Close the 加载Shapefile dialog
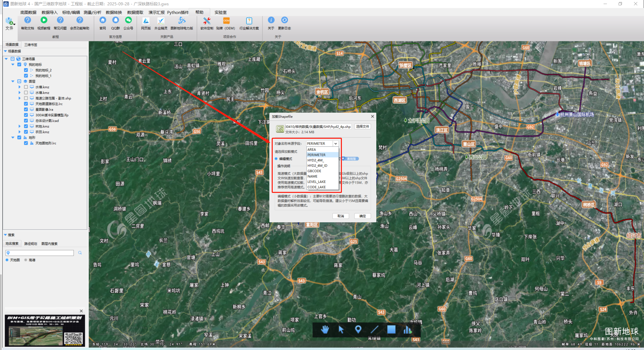The height and width of the screenshot is (350, 644). [372, 116]
